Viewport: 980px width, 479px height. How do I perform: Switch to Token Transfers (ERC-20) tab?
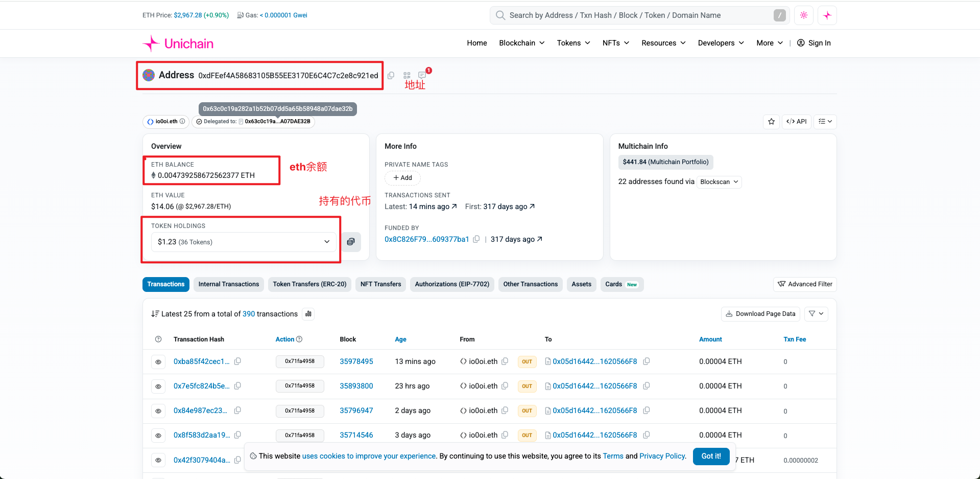309,284
